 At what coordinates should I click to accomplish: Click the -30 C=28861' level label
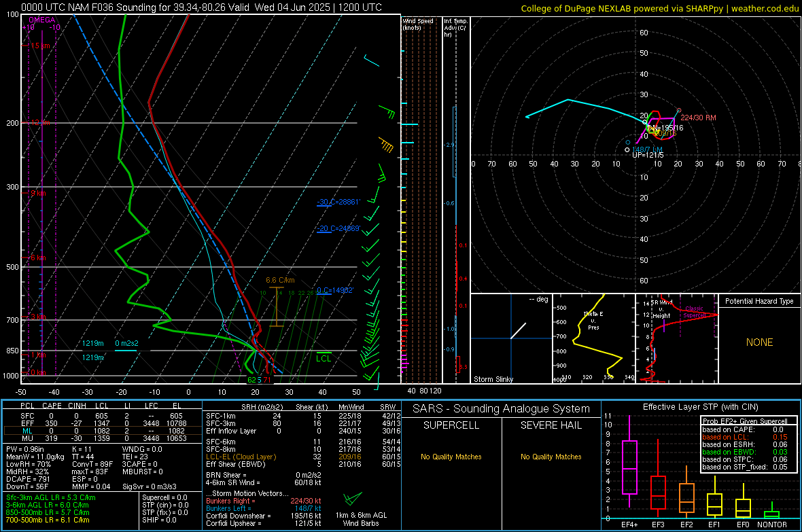[338, 202]
